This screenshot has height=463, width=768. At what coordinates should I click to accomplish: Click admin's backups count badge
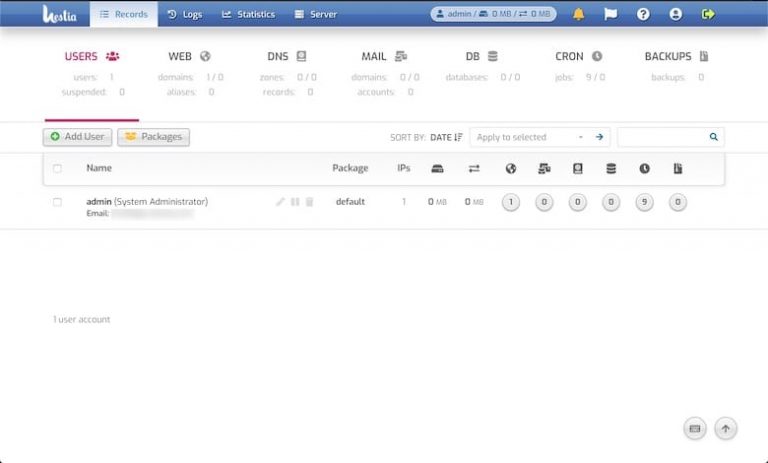click(x=678, y=202)
